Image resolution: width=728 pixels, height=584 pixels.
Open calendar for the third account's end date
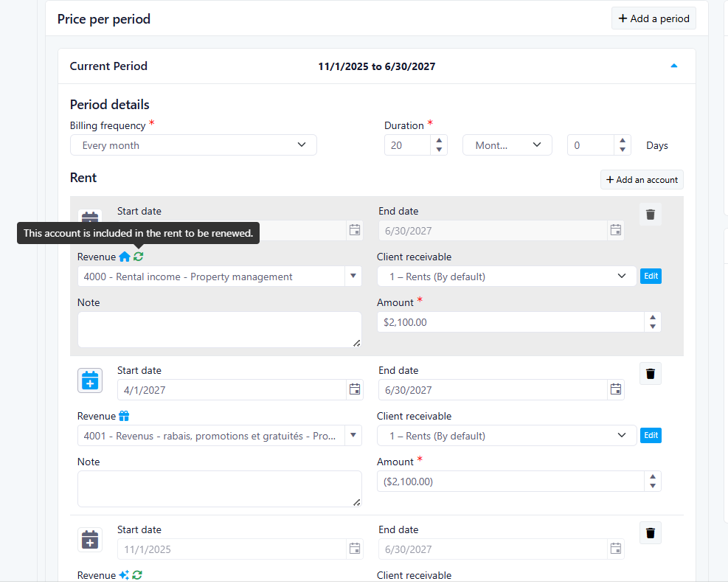coord(616,549)
